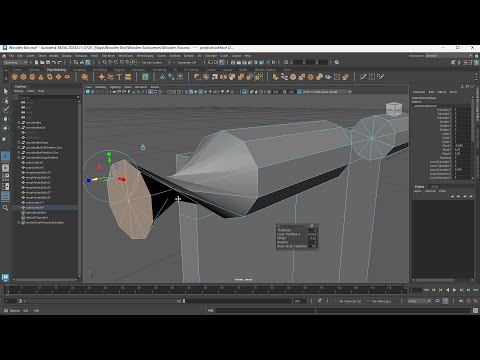480x360 pixels.
Task: Choose the Paint Selection tool in toolbox
Action: [6, 110]
